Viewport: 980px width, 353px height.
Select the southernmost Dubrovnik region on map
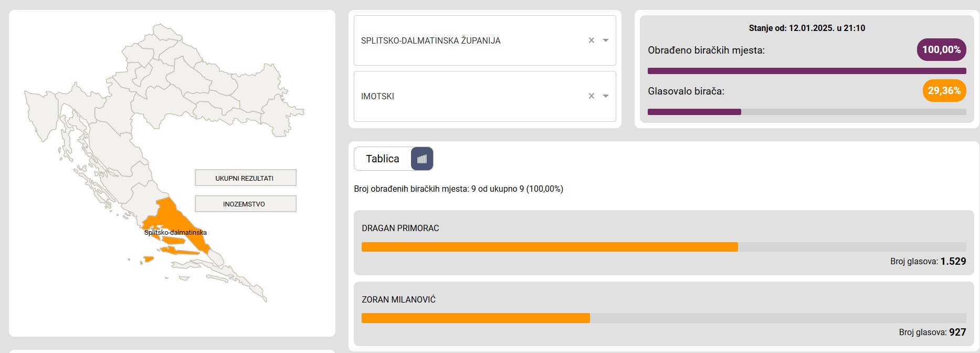pyautogui.click(x=247, y=283)
